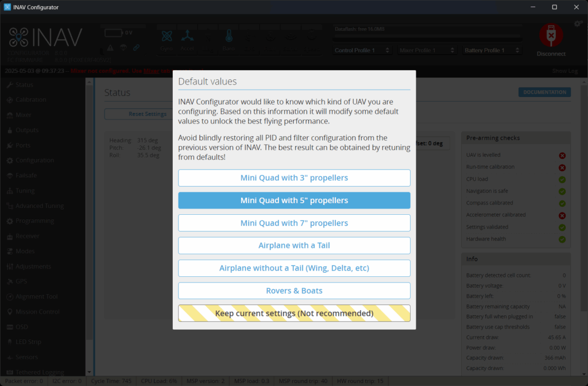Click the green check next to CPU load
The width and height of the screenshot is (588, 386).
tap(562, 180)
